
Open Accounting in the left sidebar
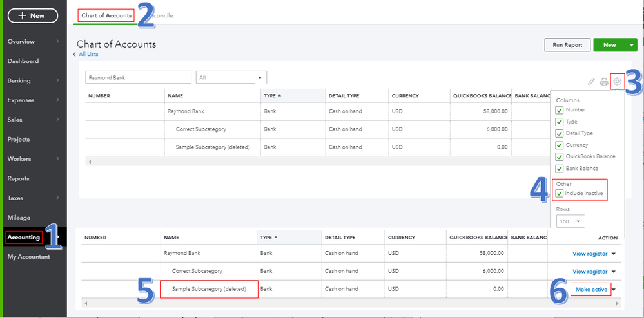pos(24,238)
